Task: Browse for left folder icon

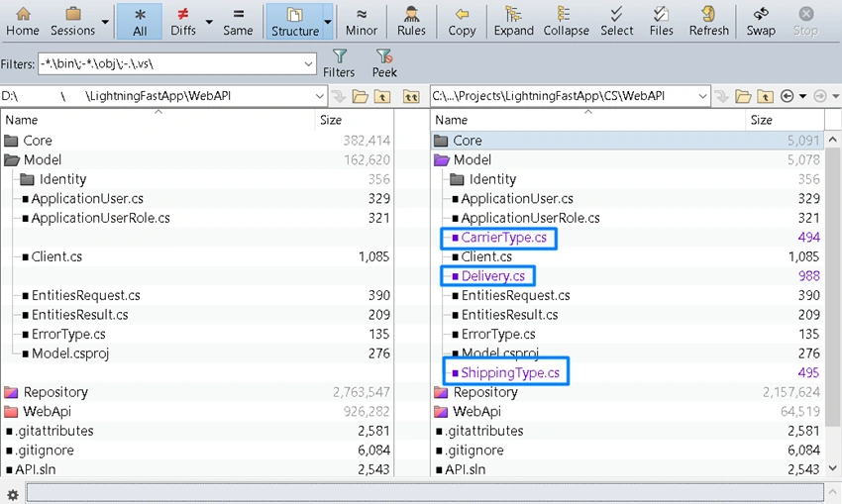Action: click(361, 96)
